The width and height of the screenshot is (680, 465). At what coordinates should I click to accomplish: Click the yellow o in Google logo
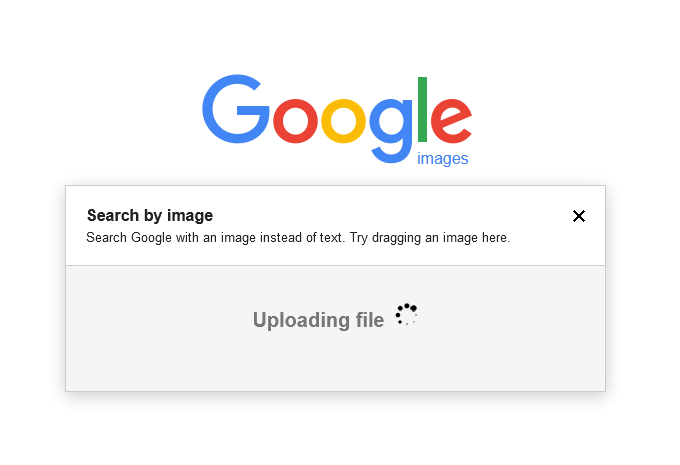pyautogui.click(x=343, y=121)
